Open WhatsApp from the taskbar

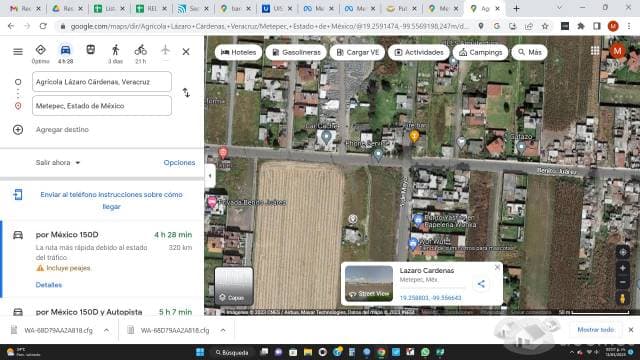pos(425,352)
